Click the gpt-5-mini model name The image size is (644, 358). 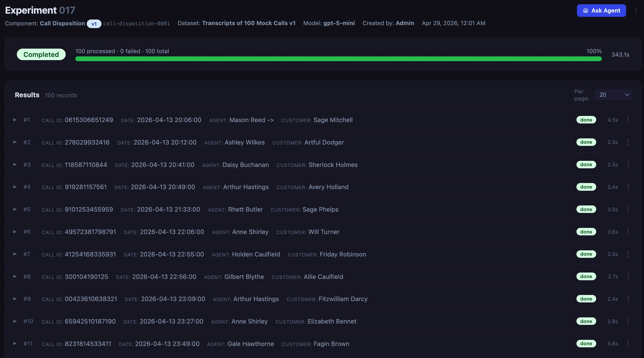[339, 23]
